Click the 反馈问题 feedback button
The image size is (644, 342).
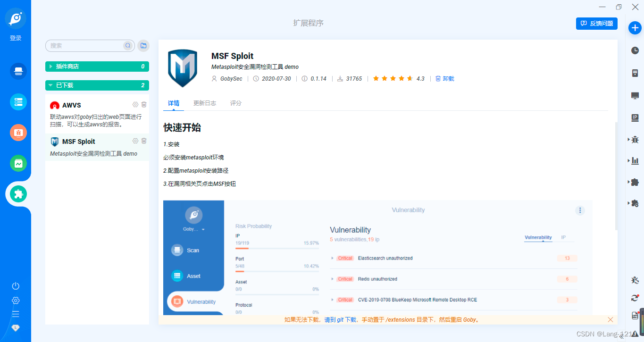tap(597, 23)
